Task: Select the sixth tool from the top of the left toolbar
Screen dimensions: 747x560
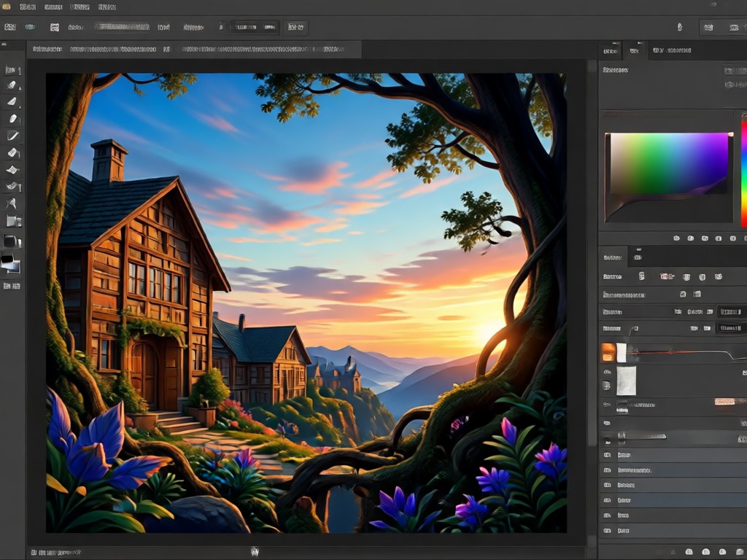Action: [x=13, y=153]
